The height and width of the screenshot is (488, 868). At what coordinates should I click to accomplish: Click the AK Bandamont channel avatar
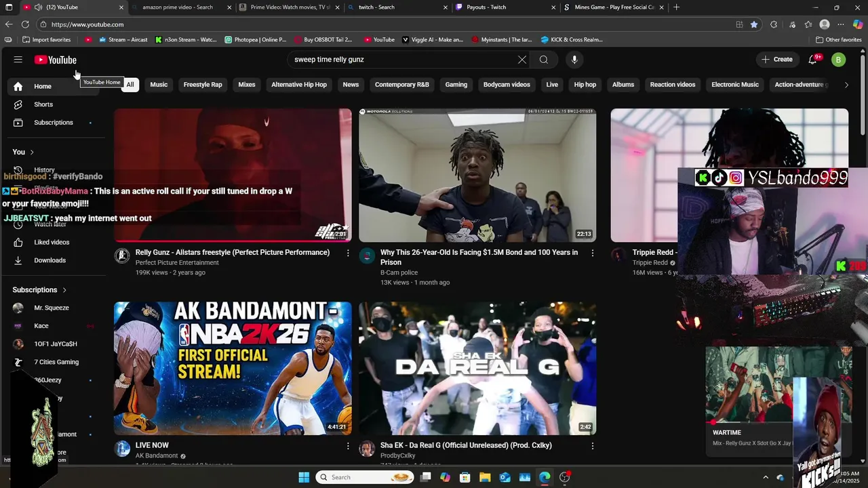(122, 449)
